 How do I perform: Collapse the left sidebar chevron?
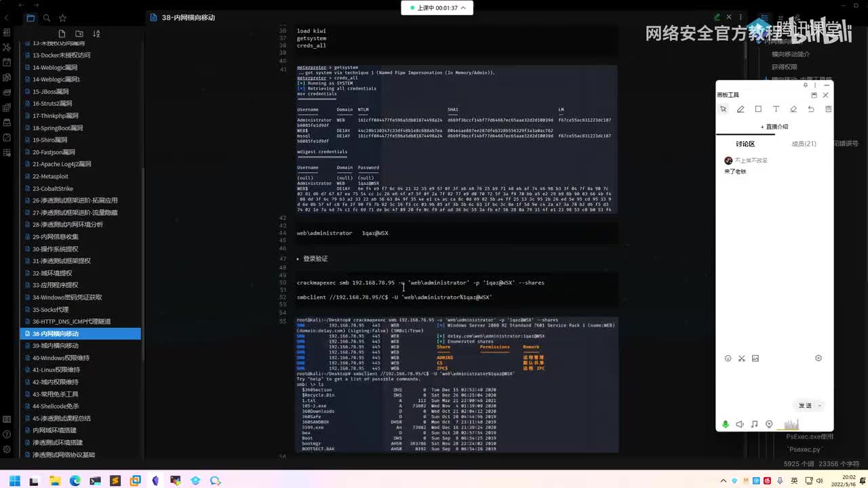pos(7,18)
